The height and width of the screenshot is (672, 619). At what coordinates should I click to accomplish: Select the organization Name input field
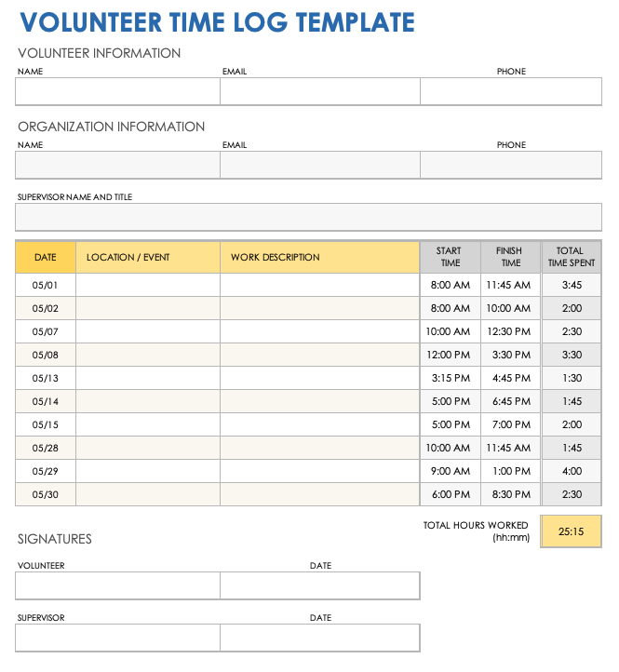(117, 165)
